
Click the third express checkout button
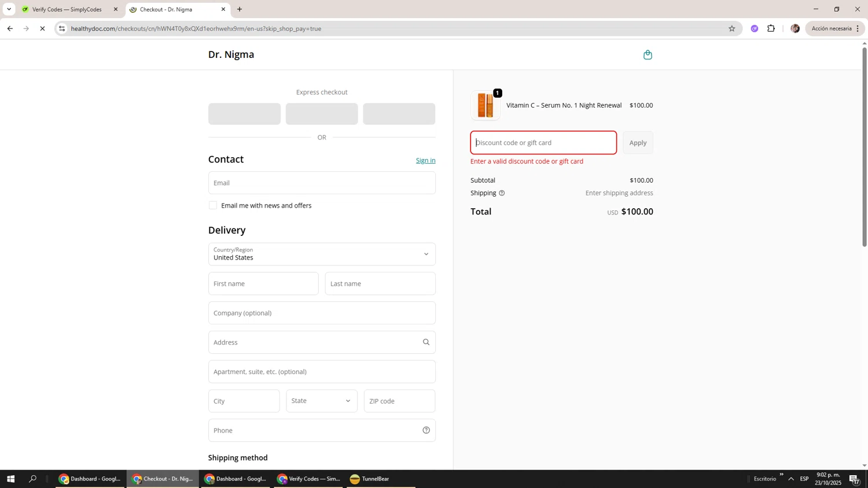click(399, 114)
